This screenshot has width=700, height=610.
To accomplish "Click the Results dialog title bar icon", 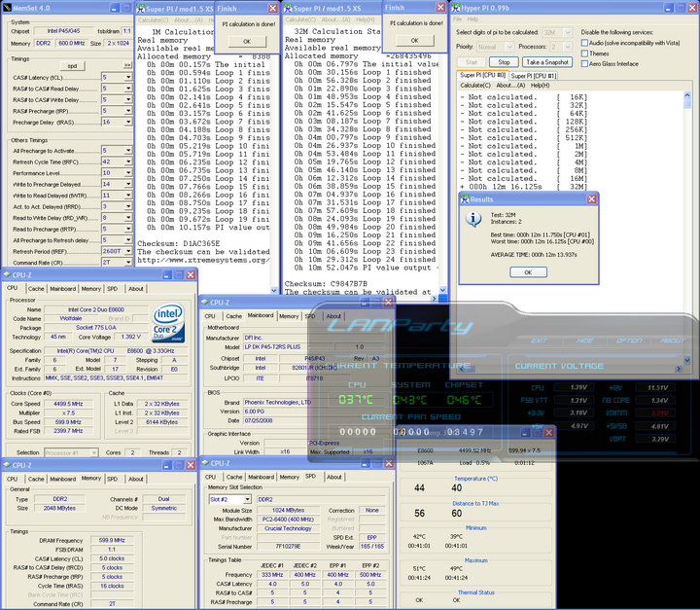I will click(466, 197).
